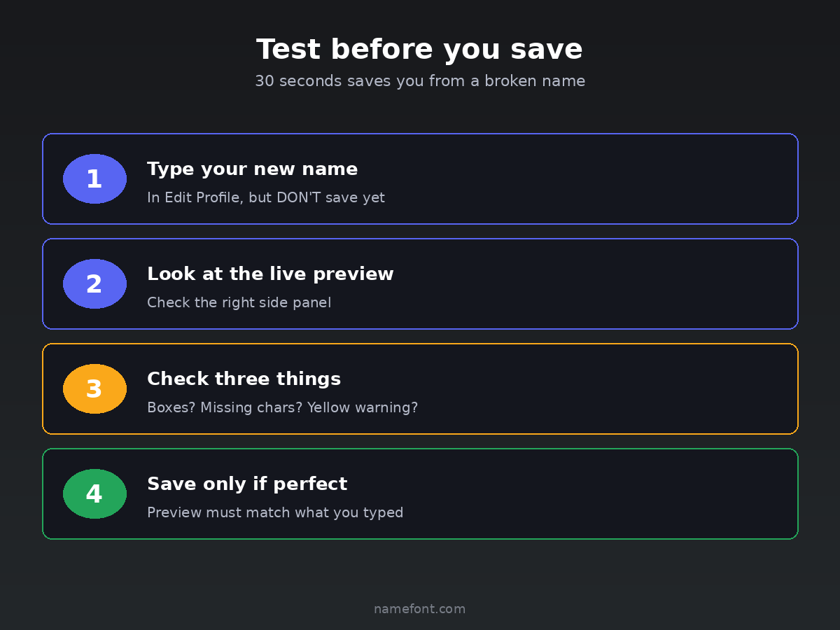Click 'Preview must match' description text
This screenshot has height=630, width=840.
click(x=275, y=513)
